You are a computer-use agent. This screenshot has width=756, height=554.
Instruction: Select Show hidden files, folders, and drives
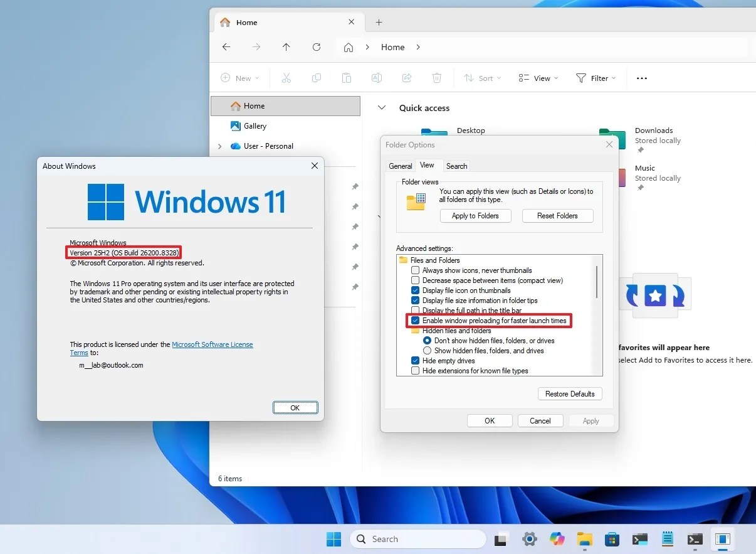pyautogui.click(x=428, y=351)
